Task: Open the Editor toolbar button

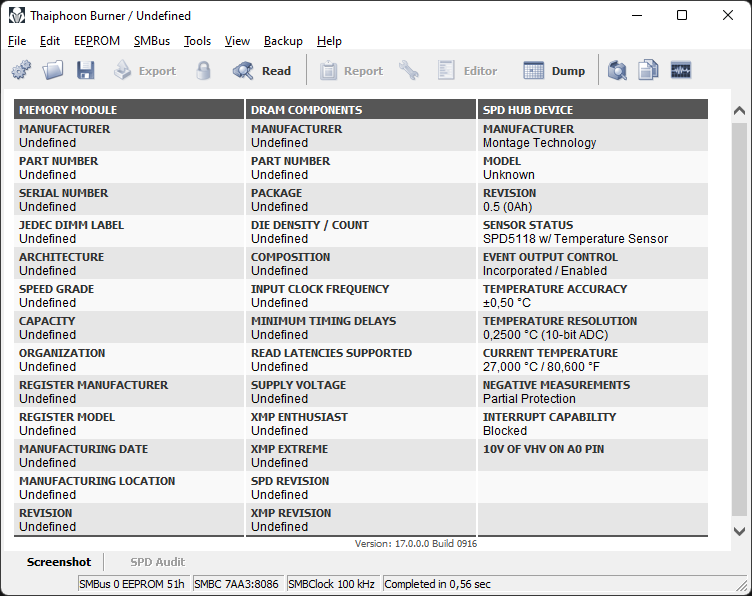Action: pos(467,71)
